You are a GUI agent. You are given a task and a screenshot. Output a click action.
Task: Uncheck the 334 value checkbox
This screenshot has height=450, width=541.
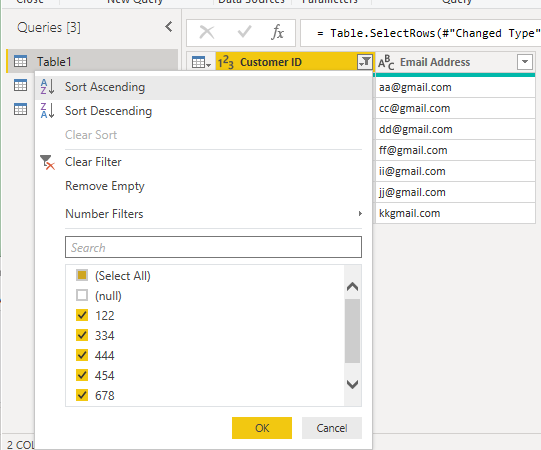(x=82, y=335)
